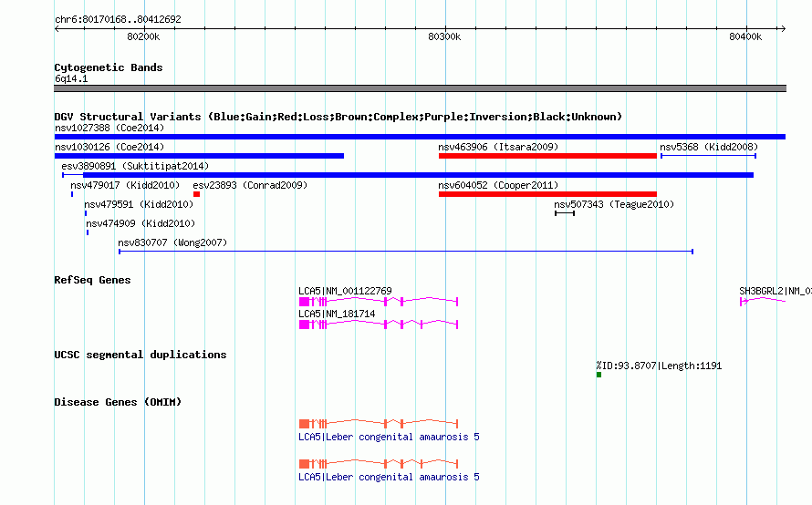Click the LCA5|NM_001122769 transcript label
Viewport: 812px width, 505px height.
pyautogui.click(x=346, y=291)
